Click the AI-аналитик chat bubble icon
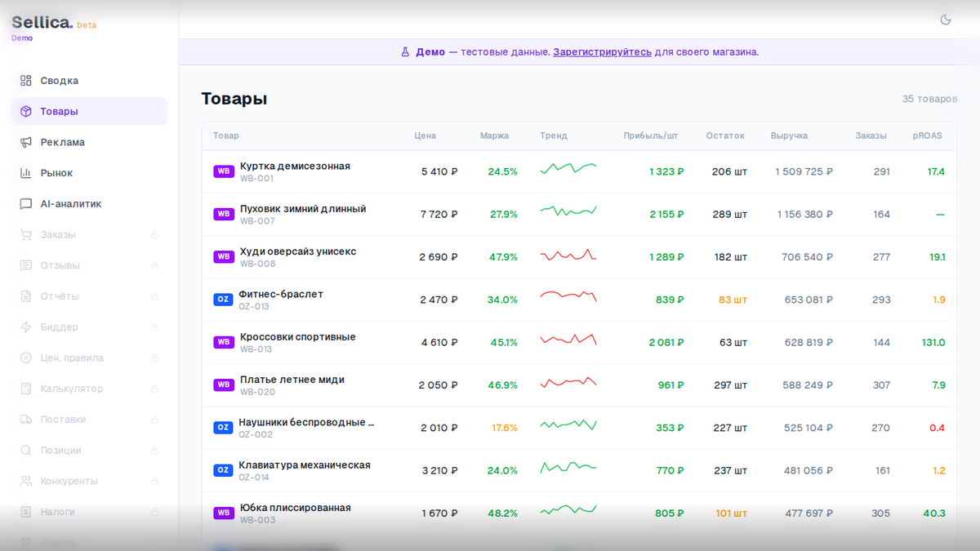The height and width of the screenshot is (551, 980). pos(26,204)
